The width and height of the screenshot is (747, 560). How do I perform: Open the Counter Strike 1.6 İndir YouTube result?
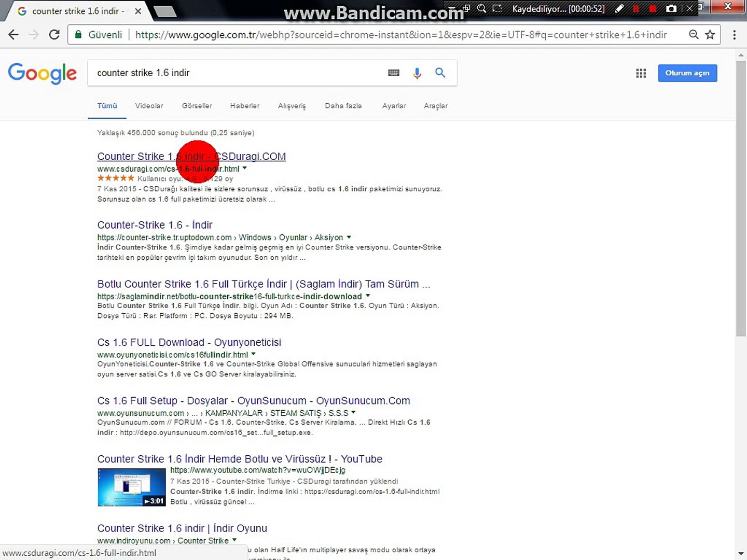click(240, 459)
